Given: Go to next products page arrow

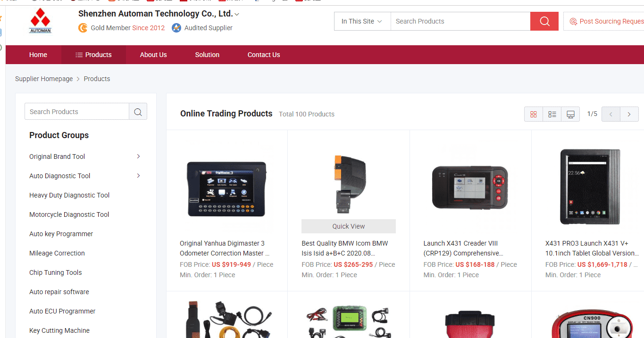Looking at the screenshot, I should pyautogui.click(x=629, y=114).
